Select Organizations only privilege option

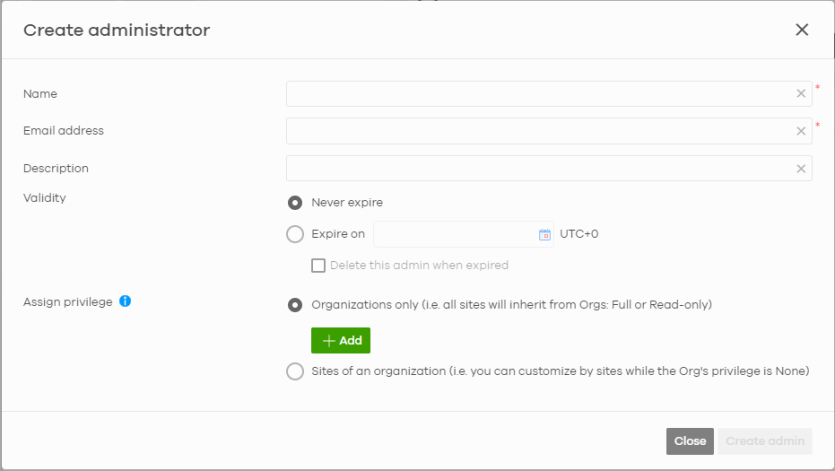point(294,305)
